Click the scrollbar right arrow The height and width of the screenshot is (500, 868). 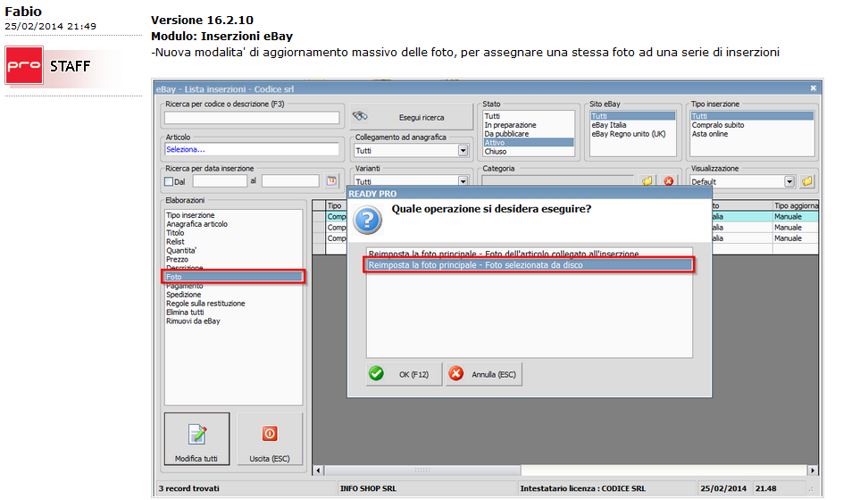813,471
